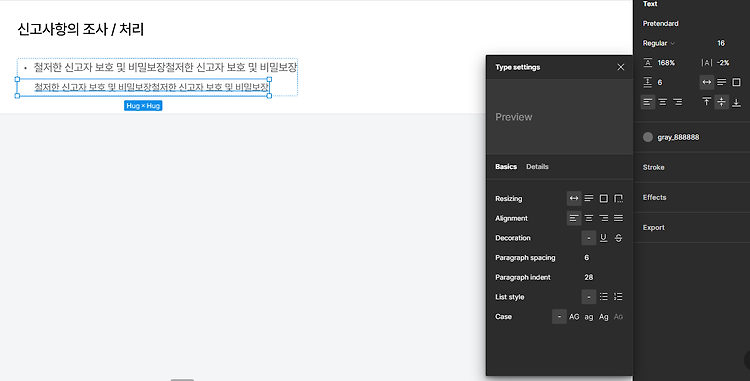
Task: Select the highlighted second text line on canvas
Action: (x=151, y=87)
